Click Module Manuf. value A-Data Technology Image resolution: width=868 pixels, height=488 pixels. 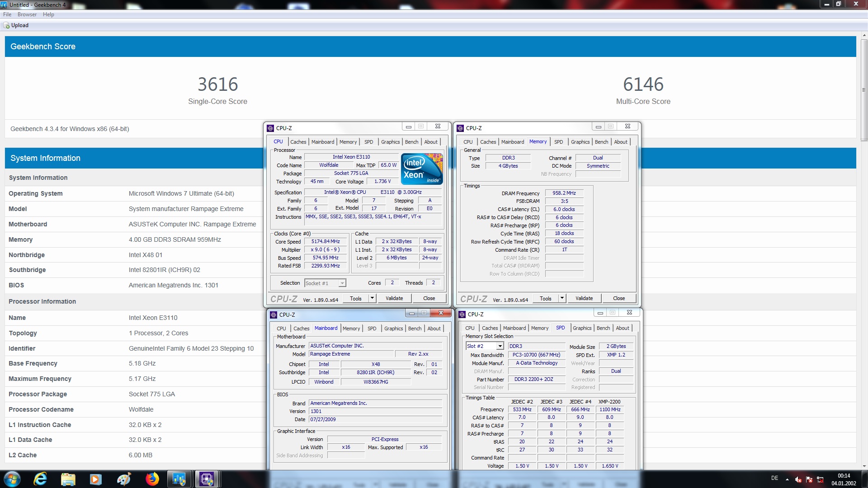point(537,363)
